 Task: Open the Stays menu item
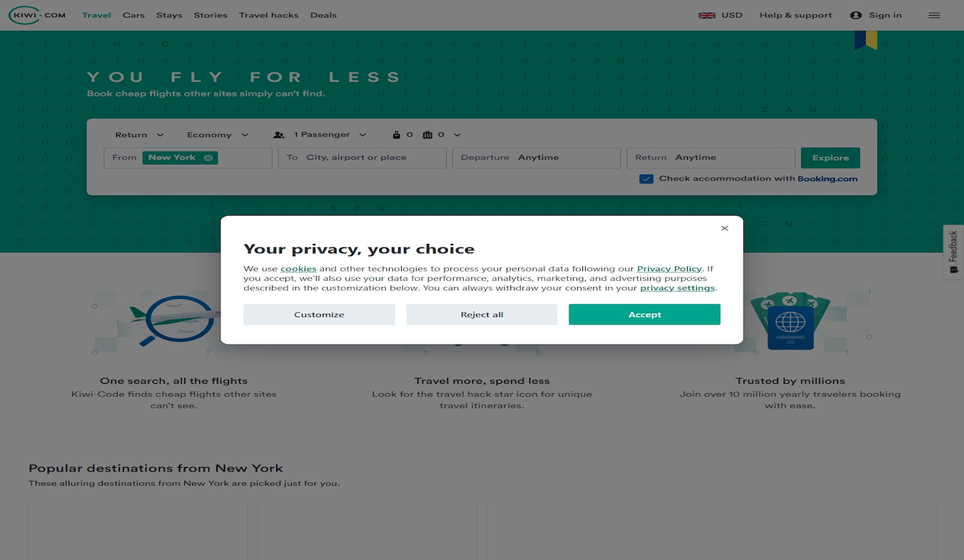169,15
